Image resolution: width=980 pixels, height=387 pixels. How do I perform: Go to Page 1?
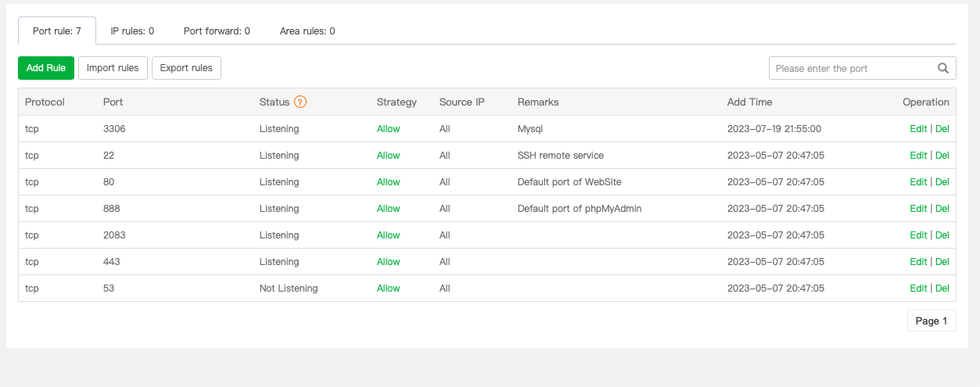[932, 321]
